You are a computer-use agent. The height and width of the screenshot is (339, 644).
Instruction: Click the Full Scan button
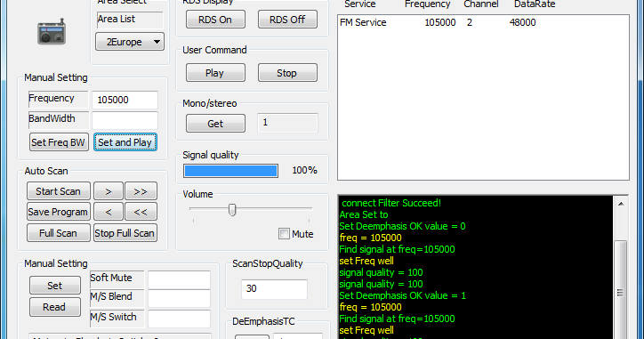[59, 232]
